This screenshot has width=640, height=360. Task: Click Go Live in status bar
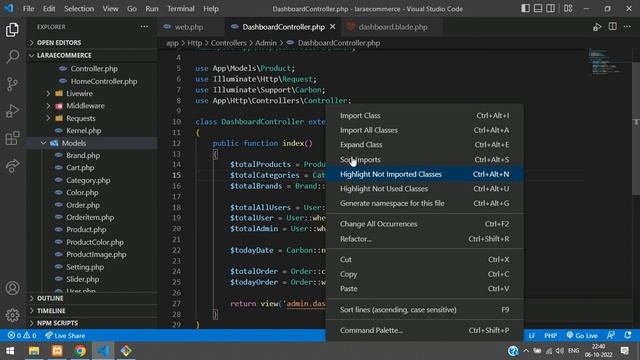click(x=582, y=336)
